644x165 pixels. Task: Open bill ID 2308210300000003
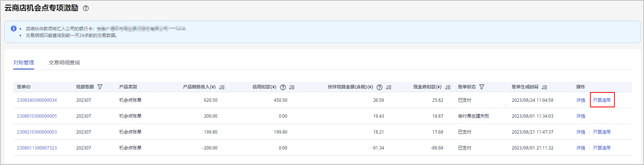click(37, 132)
